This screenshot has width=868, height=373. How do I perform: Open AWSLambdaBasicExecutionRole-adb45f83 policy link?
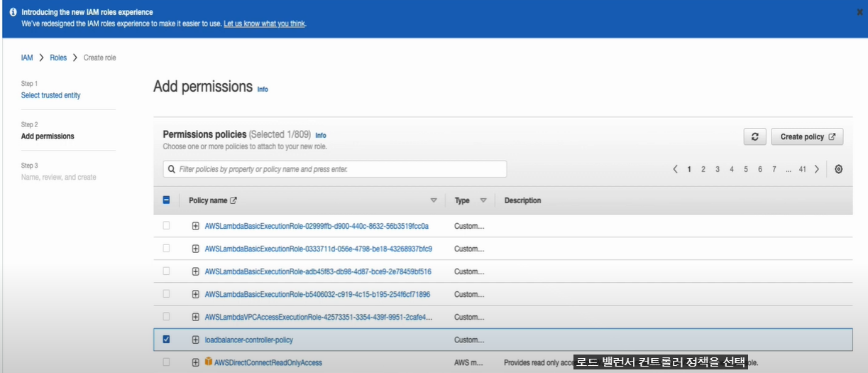[318, 271]
